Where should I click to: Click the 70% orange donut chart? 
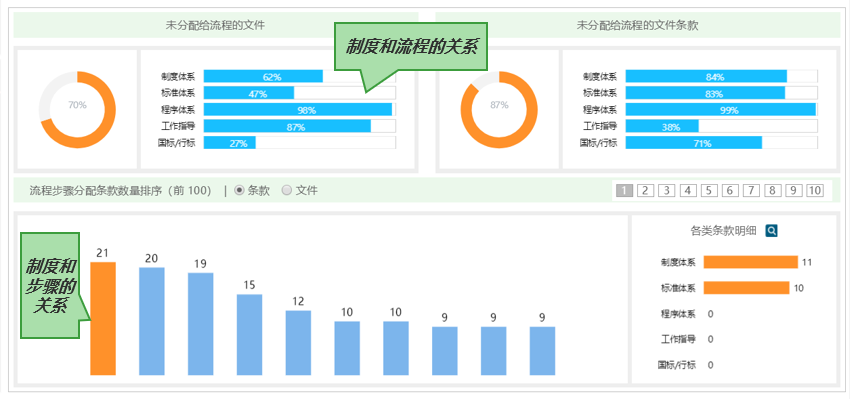pos(77,110)
